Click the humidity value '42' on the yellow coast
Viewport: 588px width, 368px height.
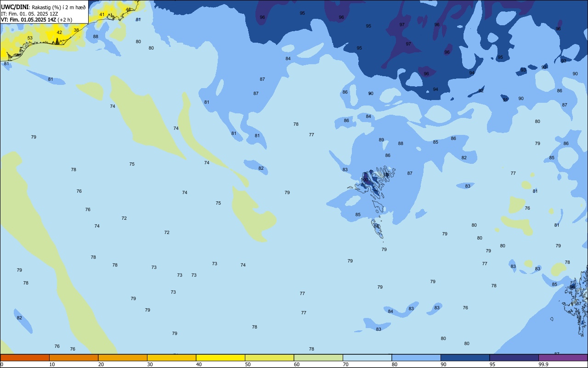(x=59, y=33)
